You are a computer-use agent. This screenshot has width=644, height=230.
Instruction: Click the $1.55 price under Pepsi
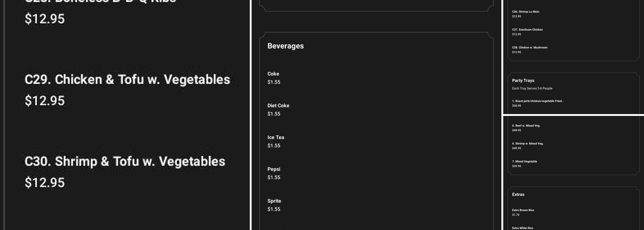click(274, 178)
